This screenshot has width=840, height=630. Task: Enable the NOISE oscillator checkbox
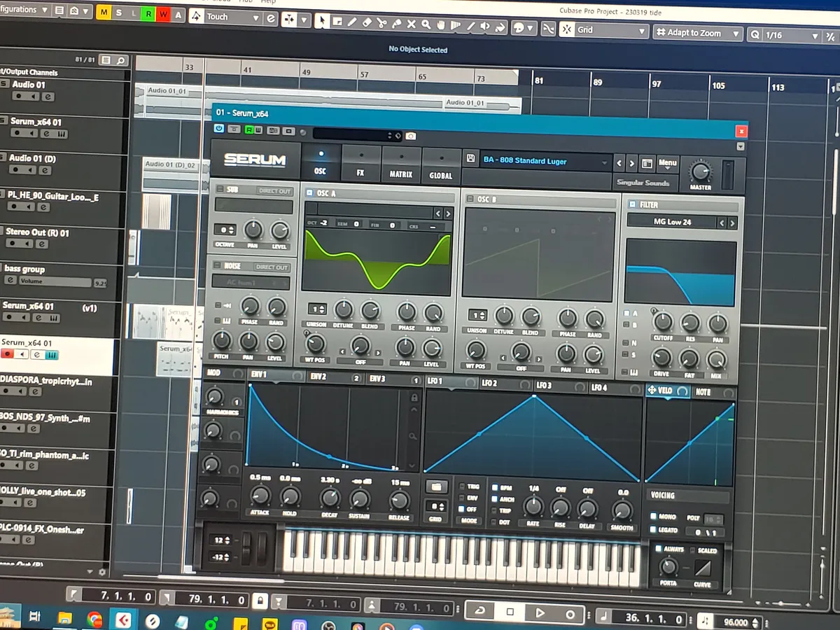[x=218, y=266]
